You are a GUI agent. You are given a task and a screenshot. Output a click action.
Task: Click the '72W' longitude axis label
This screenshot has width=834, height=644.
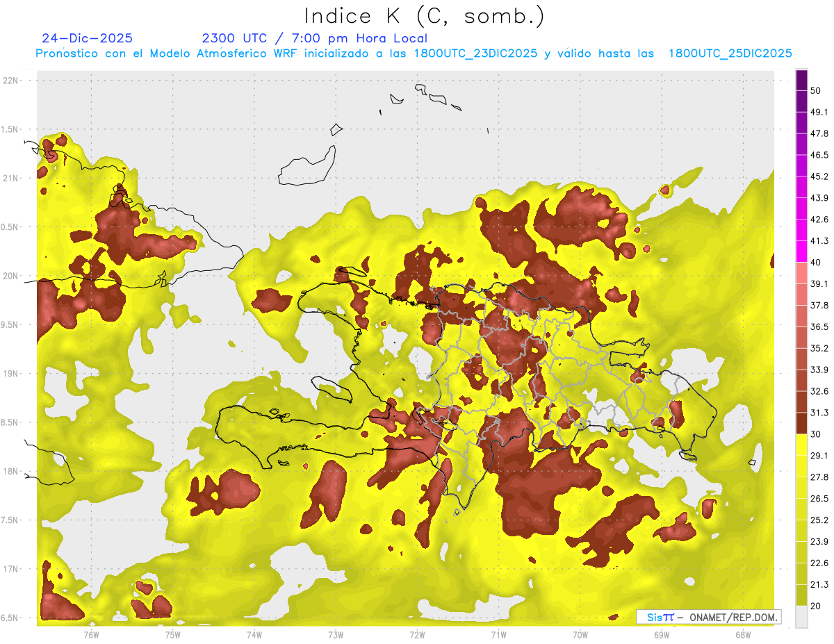[417, 635]
